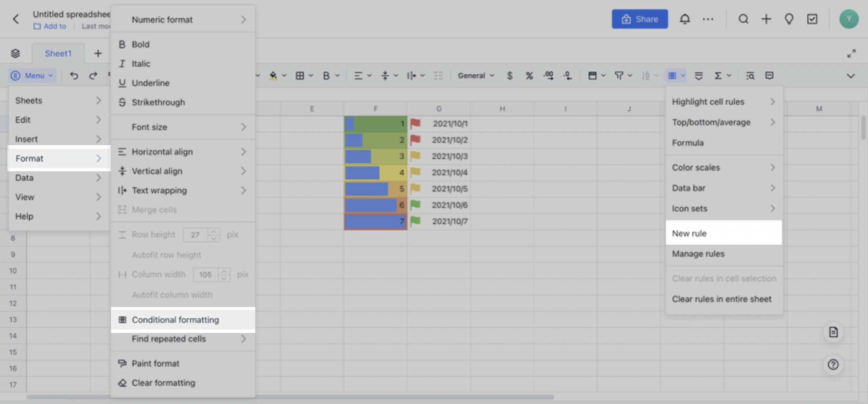Open the Conditional formatting menu entry
This screenshot has width=868, height=404.
tap(175, 320)
